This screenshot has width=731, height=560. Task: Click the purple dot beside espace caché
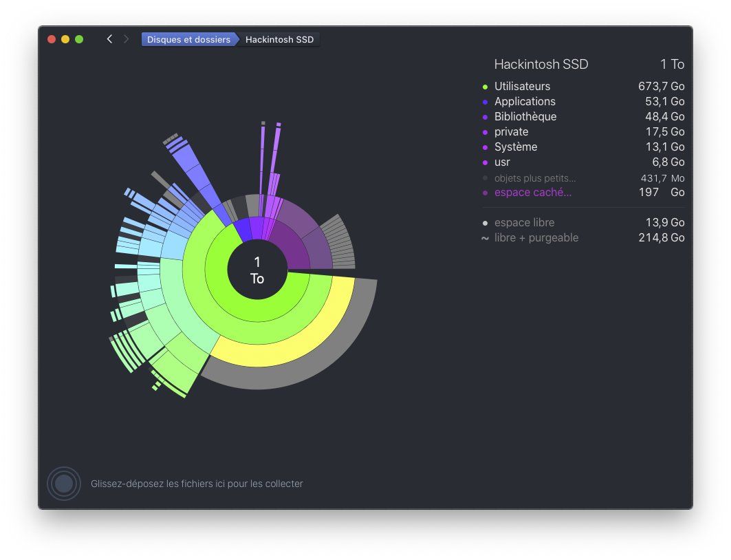click(485, 193)
